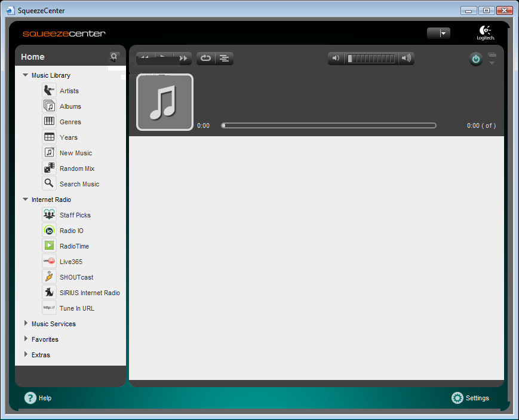Toggle repeat mode with the loop button
Image resolution: width=519 pixels, height=420 pixels.
(x=205, y=59)
